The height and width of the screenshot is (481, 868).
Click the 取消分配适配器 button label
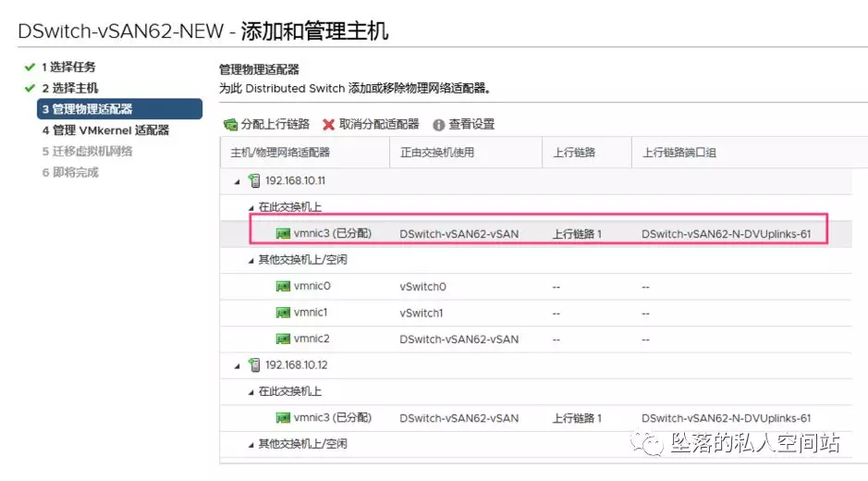[x=379, y=124]
